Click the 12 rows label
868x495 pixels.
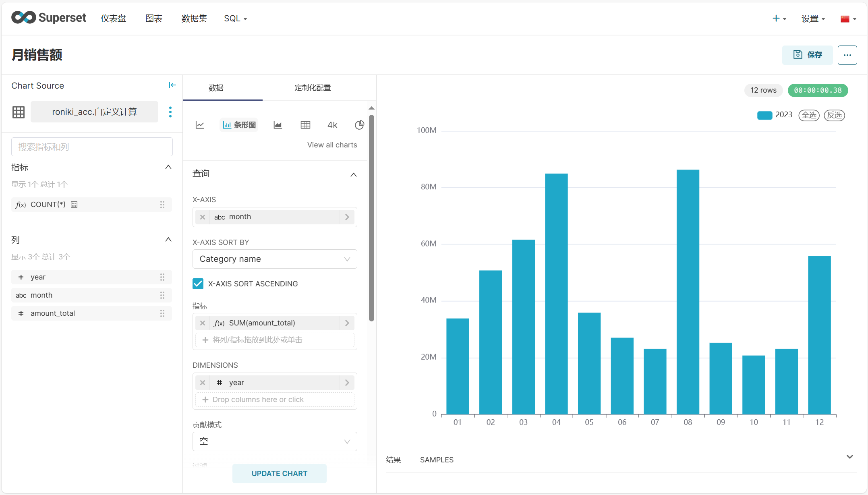pos(763,90)
